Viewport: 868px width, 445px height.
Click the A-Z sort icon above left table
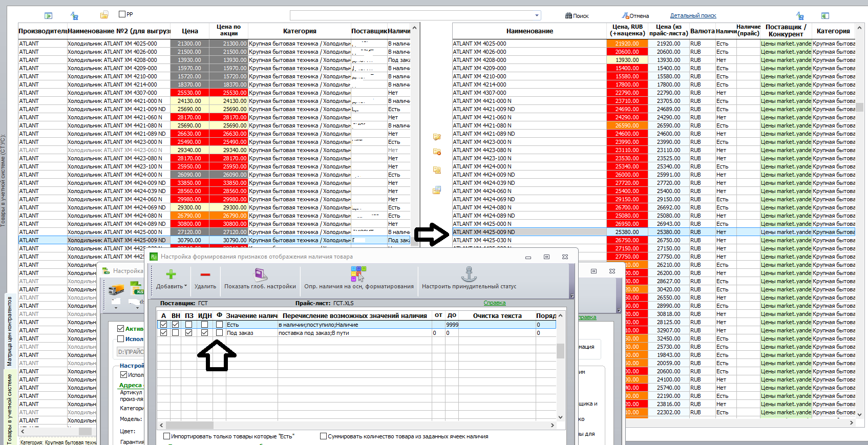[75, 16]
